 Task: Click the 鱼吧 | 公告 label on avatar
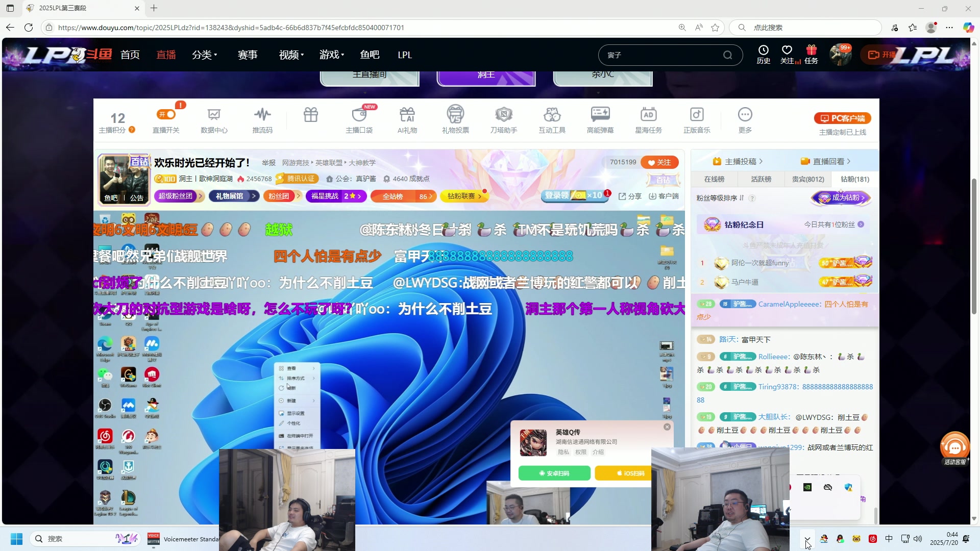click(x=124, y=198)
